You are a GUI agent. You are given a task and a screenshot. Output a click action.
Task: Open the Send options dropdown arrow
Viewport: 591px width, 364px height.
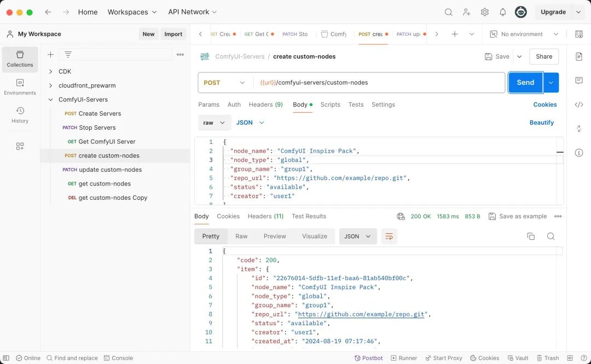pos(551,83)
